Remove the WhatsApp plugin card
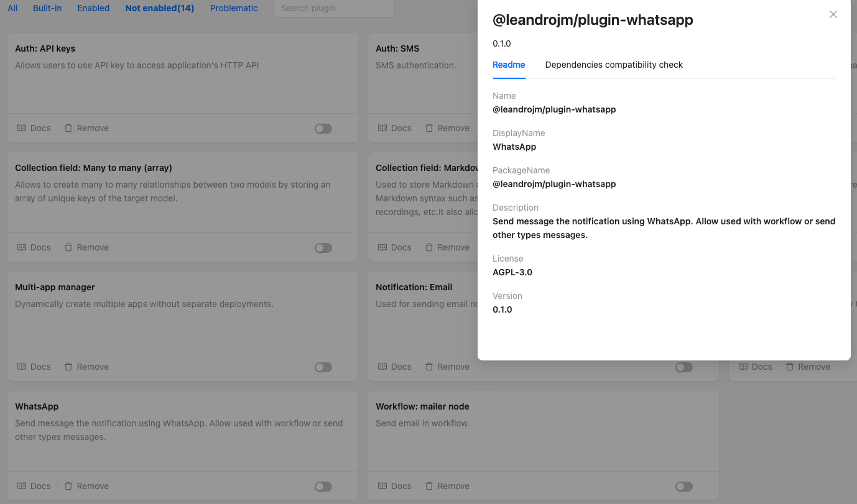This screenshot has width=857, height=504. click(x=86, y=486)
